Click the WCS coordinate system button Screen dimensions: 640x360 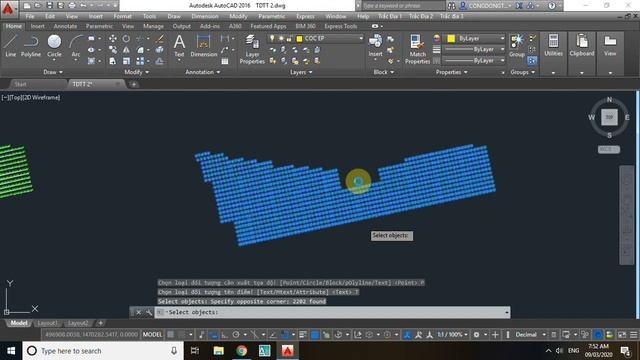click(609, 149)
